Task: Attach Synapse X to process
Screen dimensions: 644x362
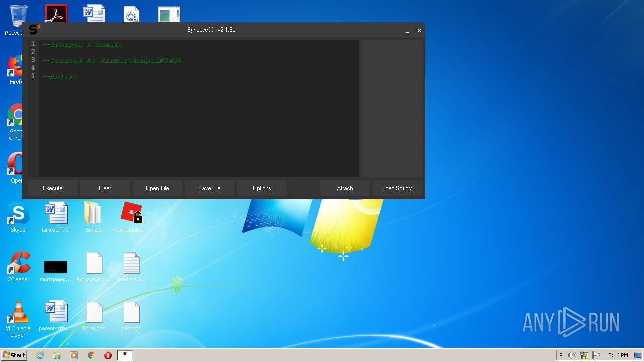Action: [x=345, y=188]
